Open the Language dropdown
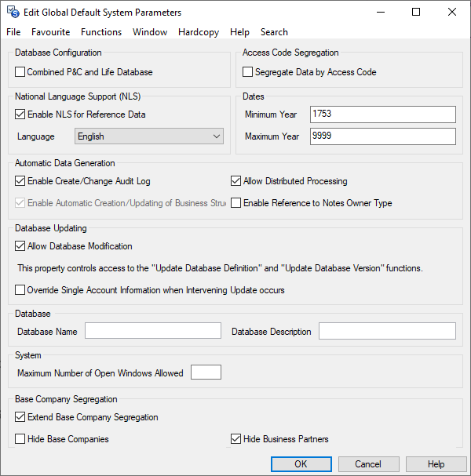Screen dimensions: 471x476 [150, 136]
